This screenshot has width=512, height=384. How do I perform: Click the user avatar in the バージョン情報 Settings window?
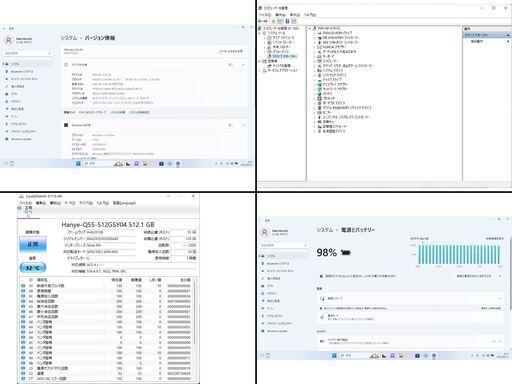click(9, 40)
